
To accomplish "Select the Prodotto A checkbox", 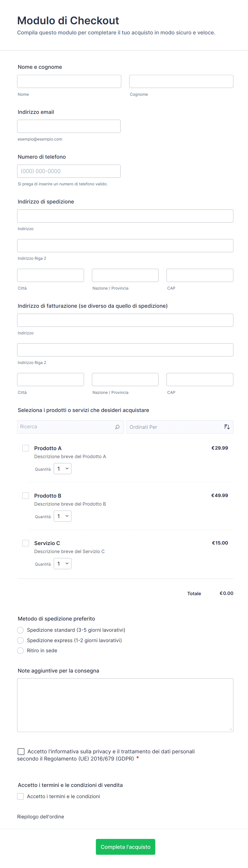I will 26,448.
